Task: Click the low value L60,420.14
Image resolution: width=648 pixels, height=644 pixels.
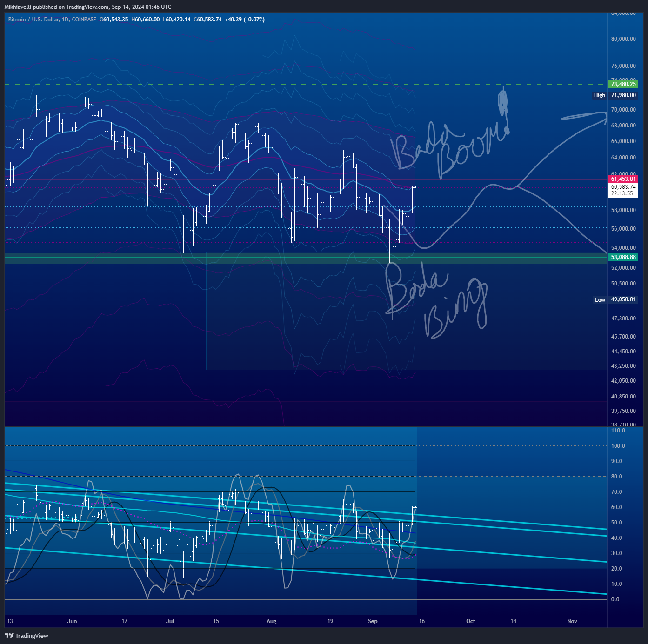Action: click(x=177, y=20)
